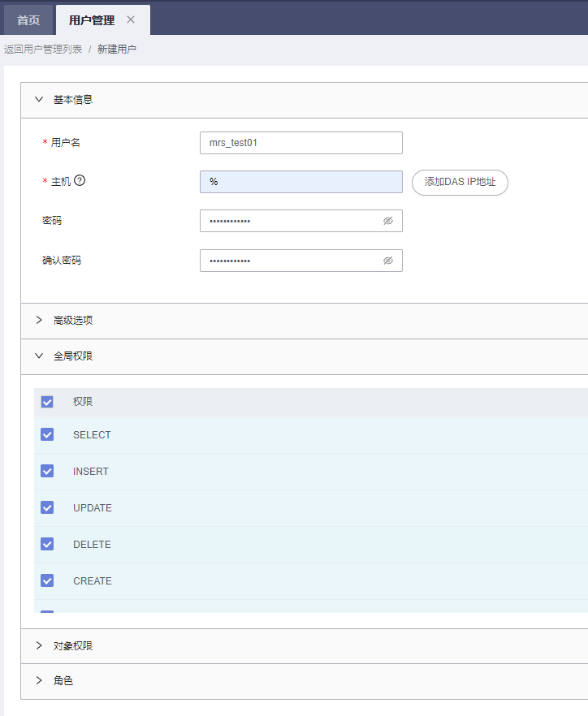Go back via 返回用户管理列表 link
This screenshot has width=588, height=716.
(42, 50)
